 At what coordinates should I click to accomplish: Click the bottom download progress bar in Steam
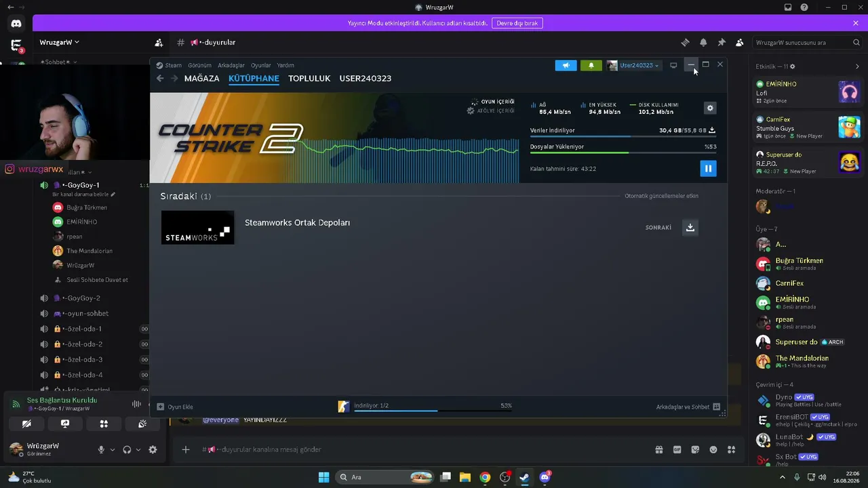click(x=433, y=411)
